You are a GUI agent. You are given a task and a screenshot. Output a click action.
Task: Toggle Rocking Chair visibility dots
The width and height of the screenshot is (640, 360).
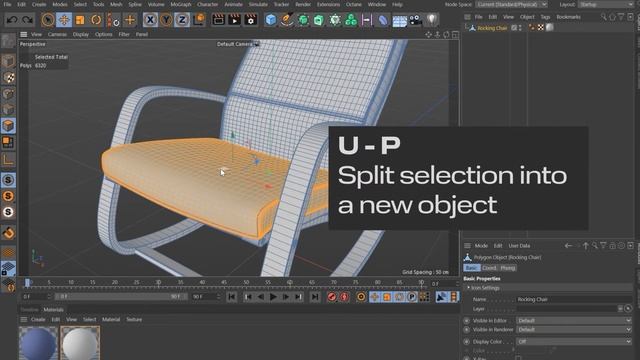(x=520, y=28)
